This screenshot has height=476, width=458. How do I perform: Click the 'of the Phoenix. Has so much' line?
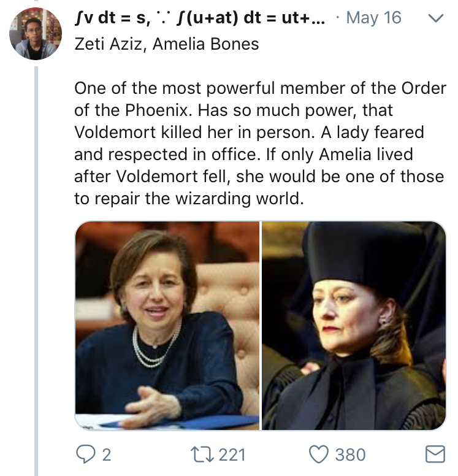(x=234, y=110)
